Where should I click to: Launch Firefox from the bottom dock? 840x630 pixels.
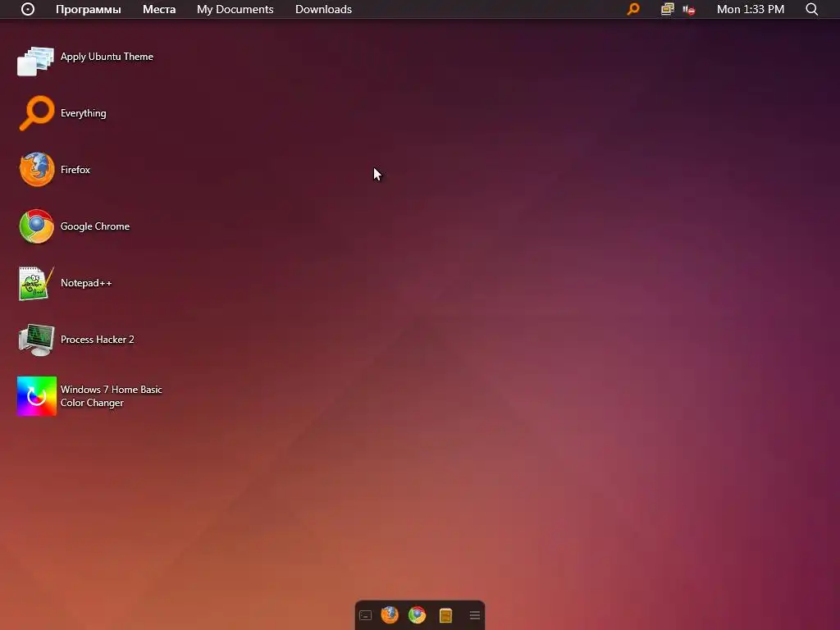click(390, 615)
